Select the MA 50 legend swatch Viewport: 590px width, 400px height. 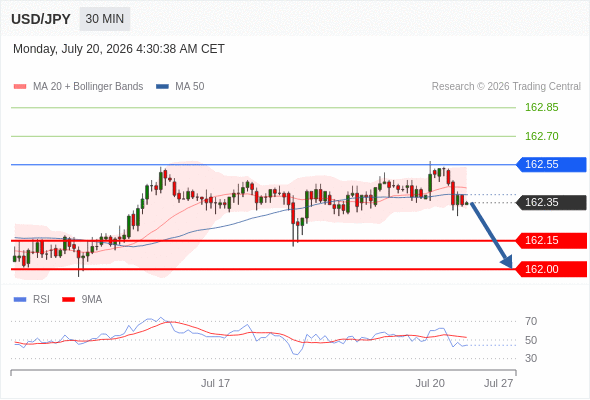point(162,87)
